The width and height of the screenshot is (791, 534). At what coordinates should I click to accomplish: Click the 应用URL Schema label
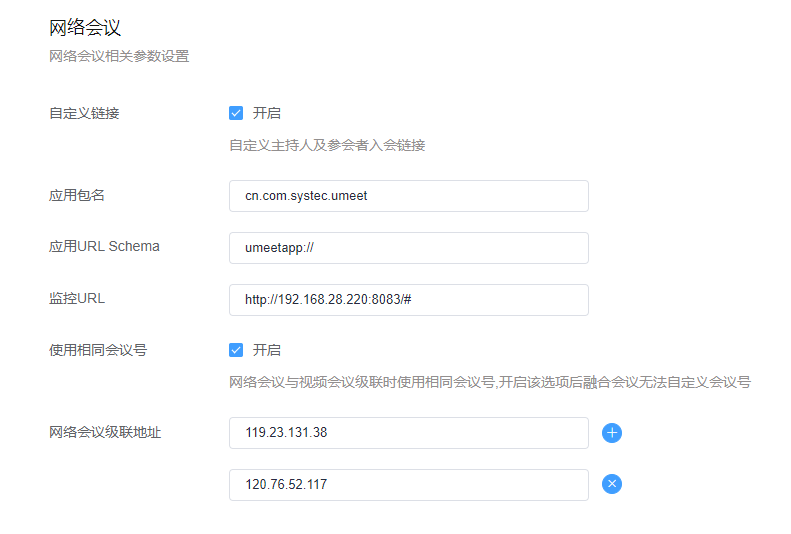coord(104,246)
